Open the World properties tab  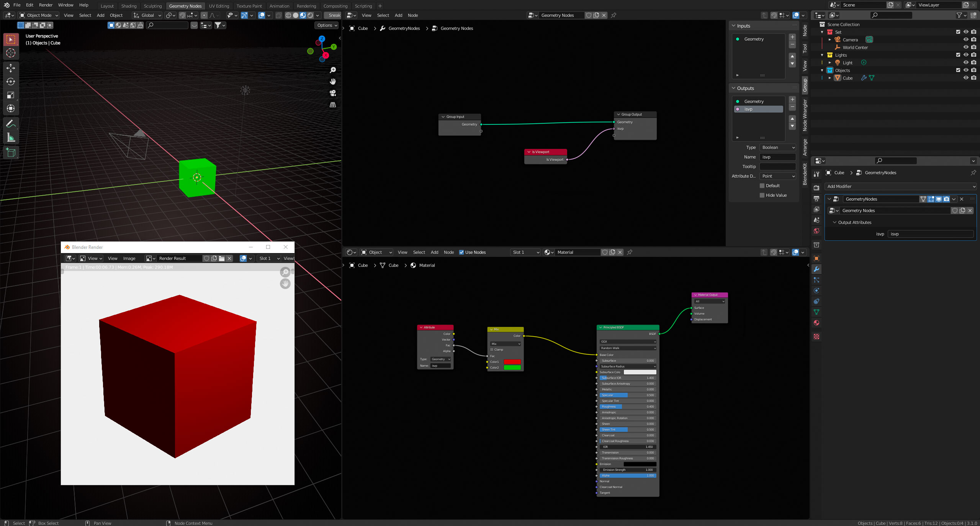pyautogui.click(x=816, y=231)
